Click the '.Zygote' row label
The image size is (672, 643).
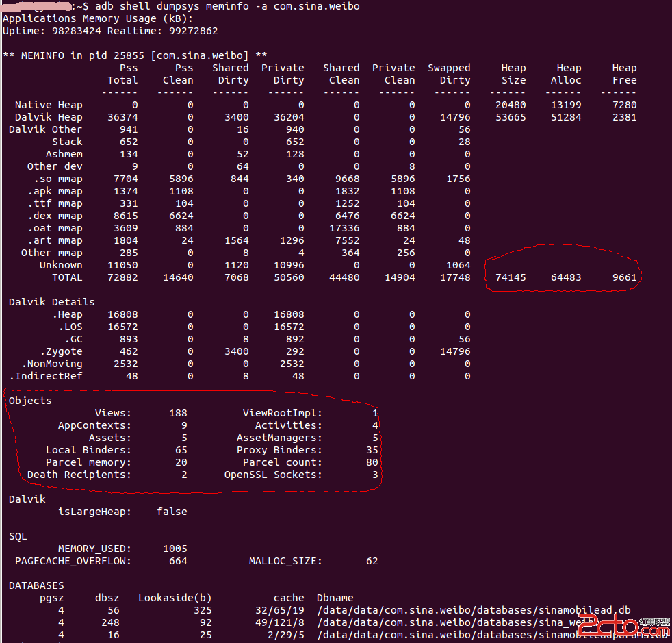(61, 352)
